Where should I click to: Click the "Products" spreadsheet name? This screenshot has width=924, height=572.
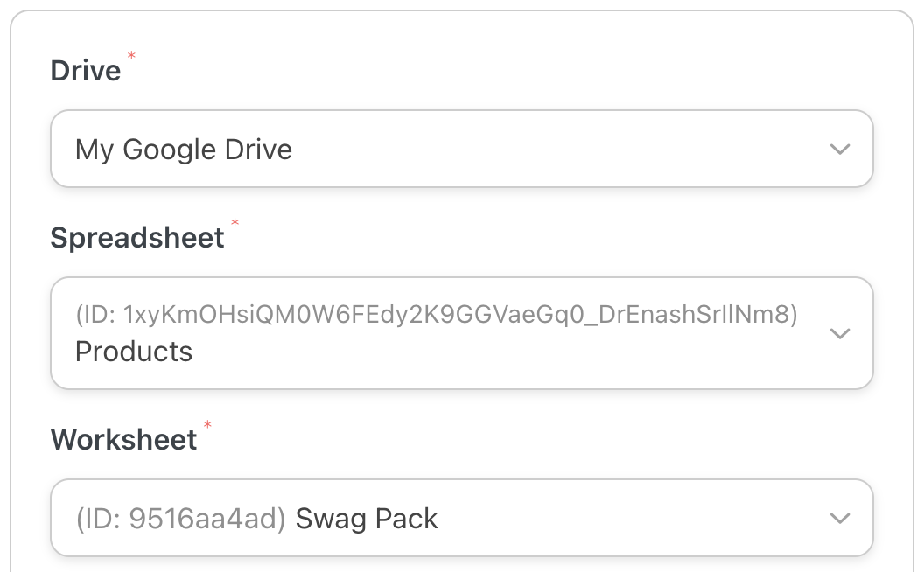click(134, 352)
